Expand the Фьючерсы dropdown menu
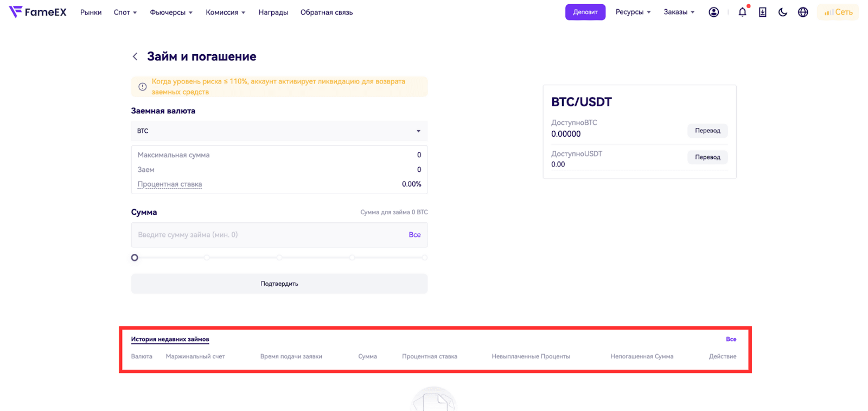Image resolution: width=868 pixels, height=411 pixels. pos(171,12)
